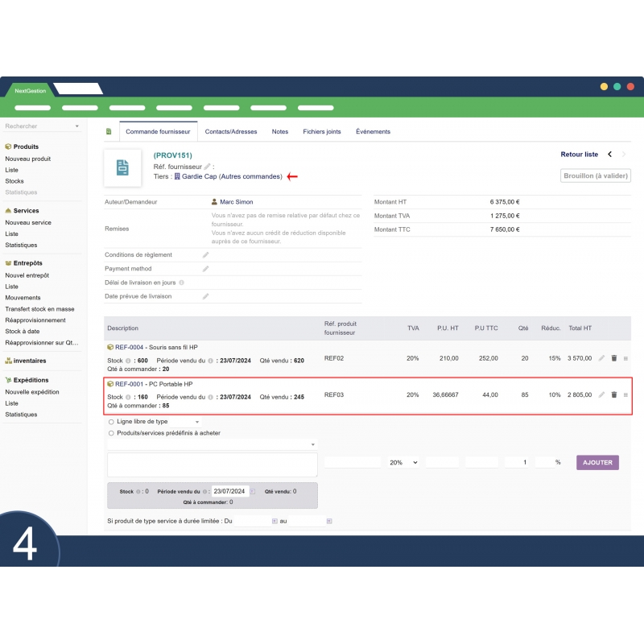Select the NextGestion browser tab
The height and width of the screenshot is (644, 644).
30,91
